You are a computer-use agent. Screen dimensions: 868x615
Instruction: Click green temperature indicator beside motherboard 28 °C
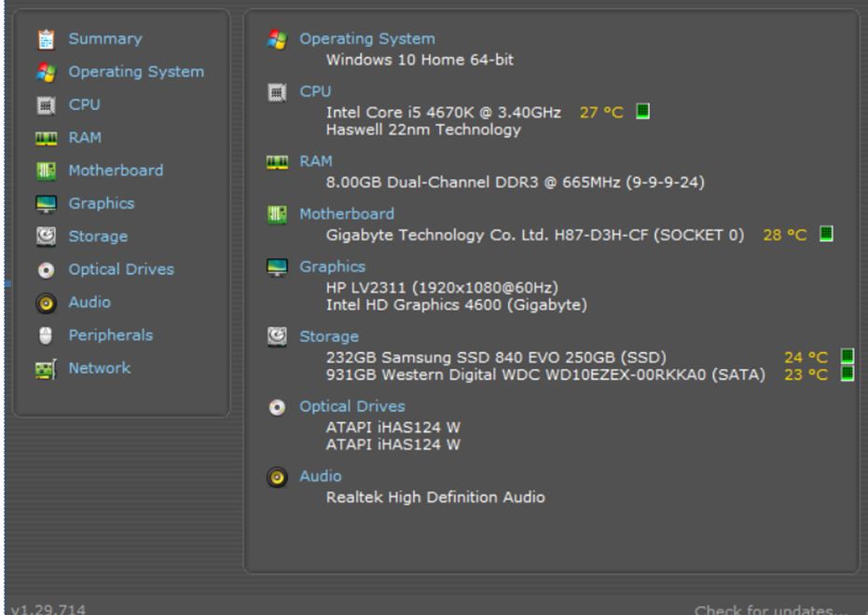tap(826, 233)
